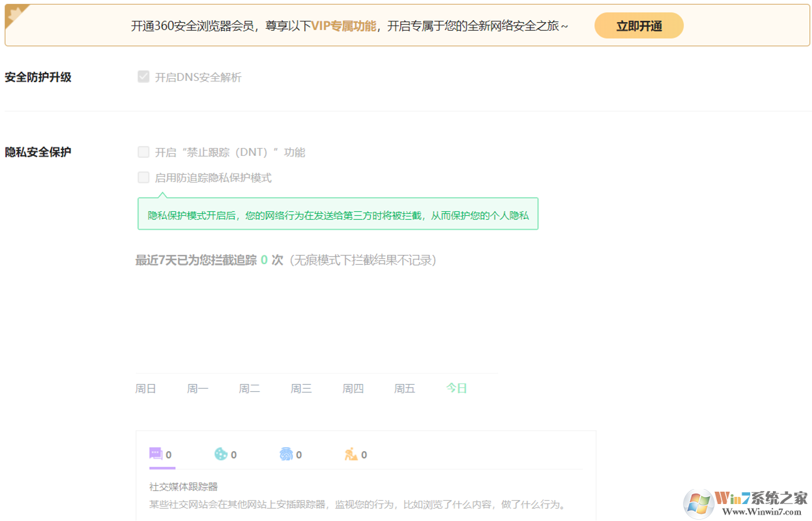The image size is (812, 521).
Task: Click the orange cryptominer tracker icon
Action: tap(351, 454)
